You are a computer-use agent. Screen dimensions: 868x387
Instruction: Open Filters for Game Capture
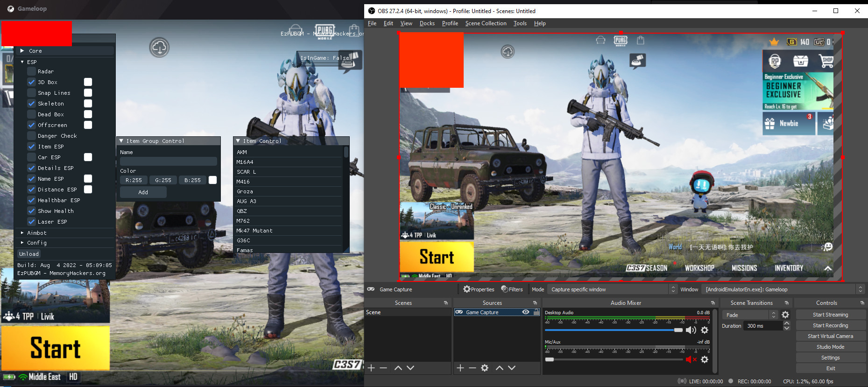click(x=512, y=289)
